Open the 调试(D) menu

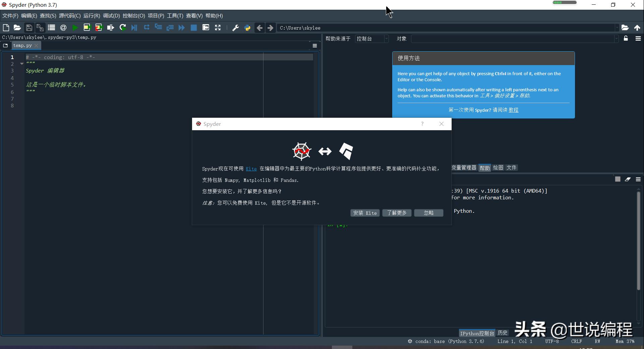click(x=111, y=16)
